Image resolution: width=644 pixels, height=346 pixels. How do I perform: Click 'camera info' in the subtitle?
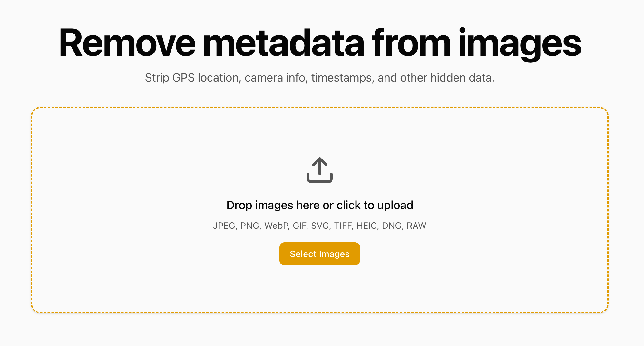pos(274,78)
